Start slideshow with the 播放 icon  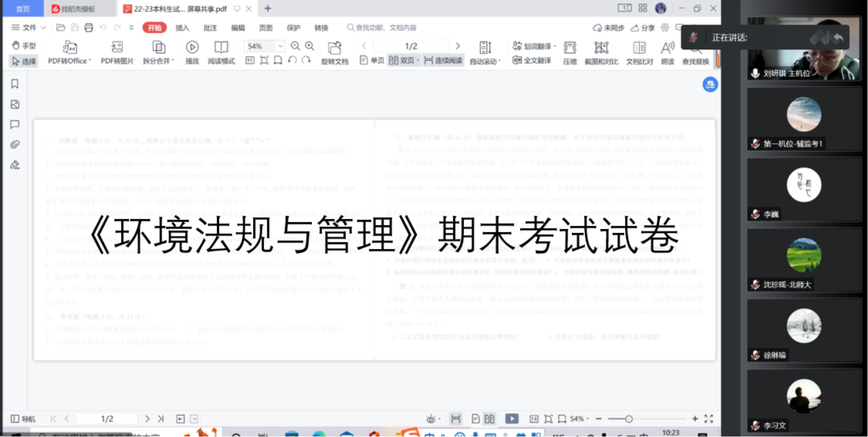(x=192, y=48)
